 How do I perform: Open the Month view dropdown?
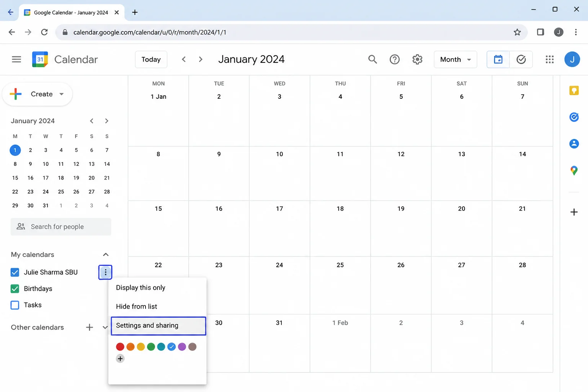tap(456, 59)
